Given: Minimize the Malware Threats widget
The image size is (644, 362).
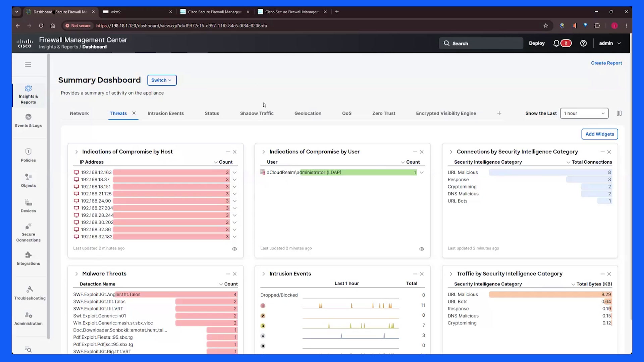Looking at the screenshot, I should [x=228, y=274].
